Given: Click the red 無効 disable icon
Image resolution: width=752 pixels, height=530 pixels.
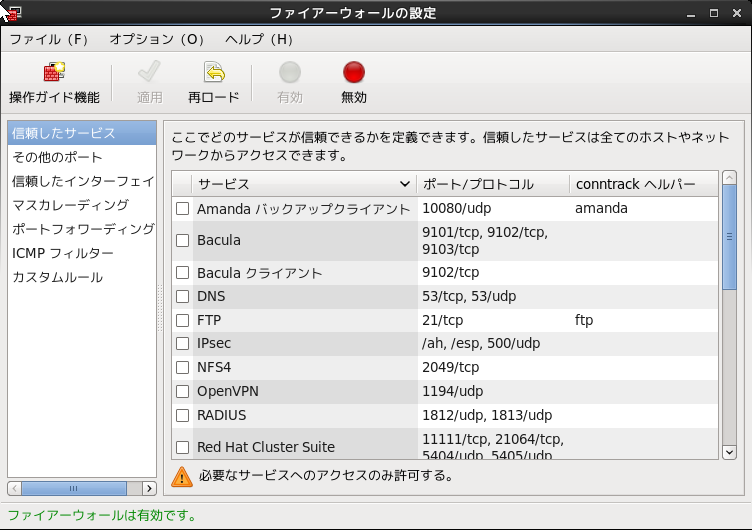Looking at the screenshot, I should click(354, 72).
